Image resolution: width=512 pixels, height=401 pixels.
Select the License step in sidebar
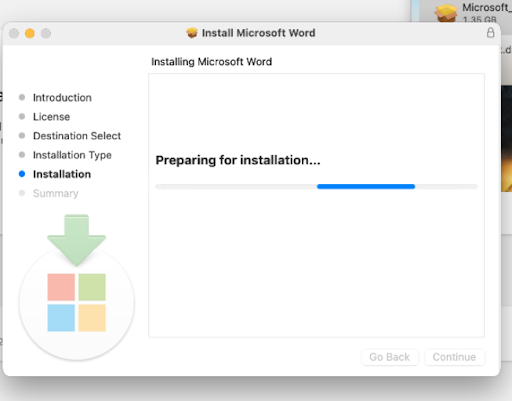pos(51,117)
